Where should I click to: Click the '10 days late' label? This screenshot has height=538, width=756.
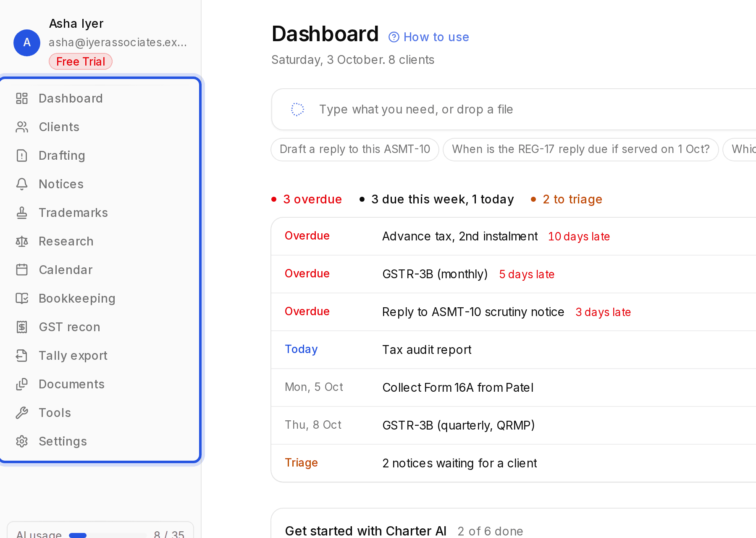579,237
